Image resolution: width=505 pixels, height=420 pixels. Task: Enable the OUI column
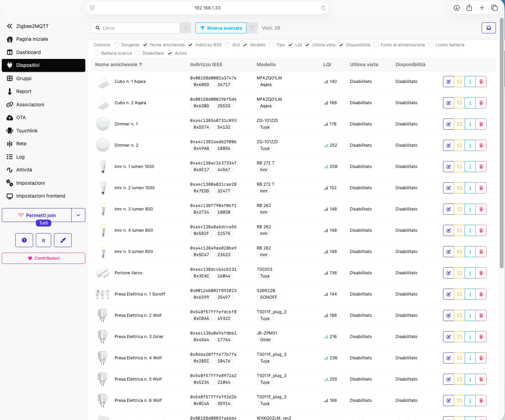coord(227,45)
